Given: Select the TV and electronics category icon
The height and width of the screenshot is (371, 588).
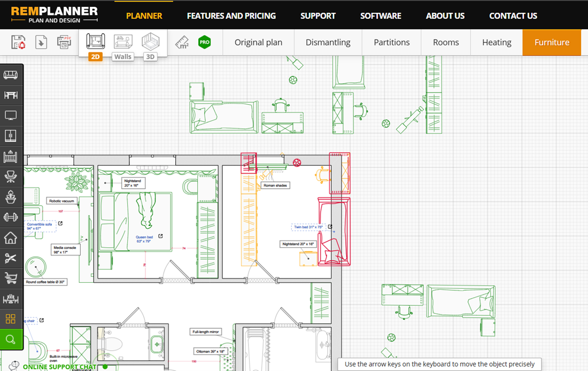Looking at the screenshot, I should (11, 115).
